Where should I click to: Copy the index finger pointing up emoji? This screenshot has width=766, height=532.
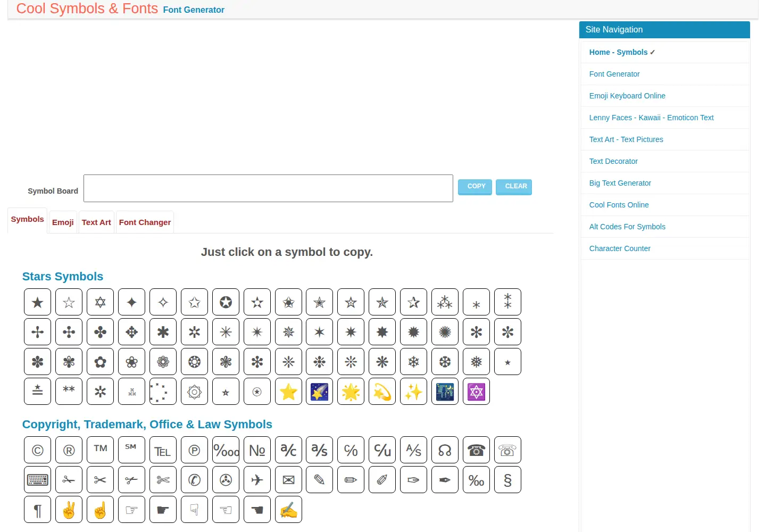tap(100, 510)
